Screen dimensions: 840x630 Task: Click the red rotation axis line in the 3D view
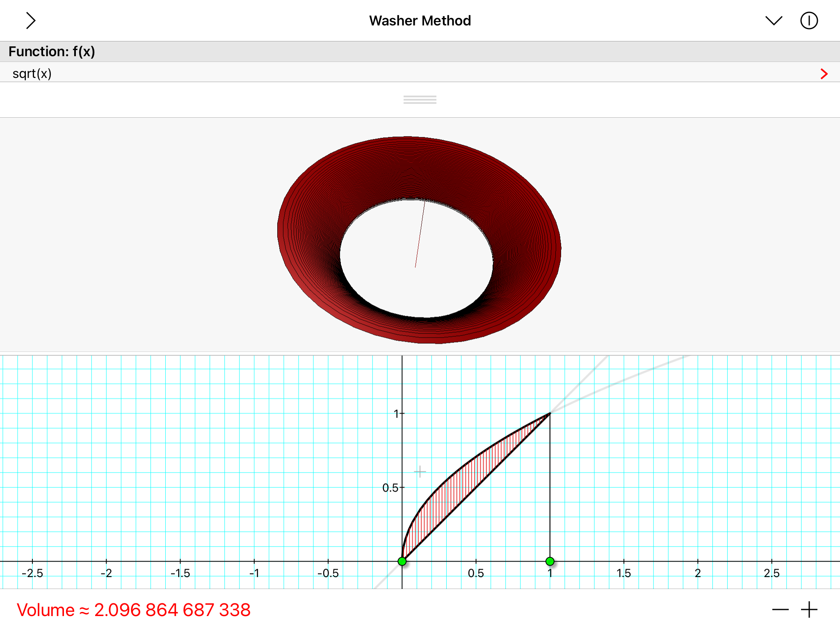(420, 234)
